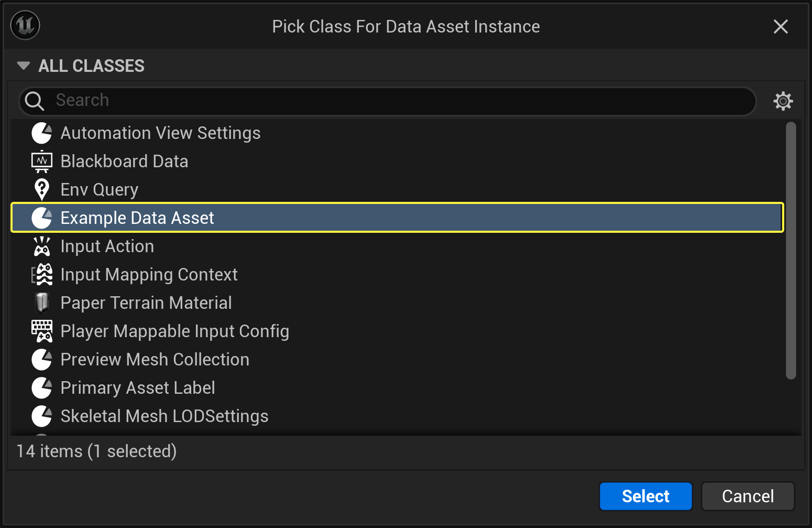Open class viewer settings gear
This screenshot has width=812, height=528.
pos(783,101)
